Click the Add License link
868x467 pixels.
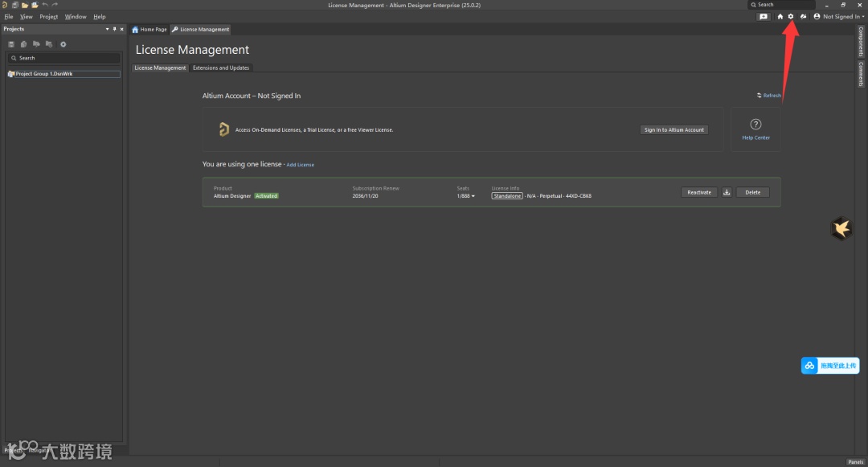click(x=300, y=165)
